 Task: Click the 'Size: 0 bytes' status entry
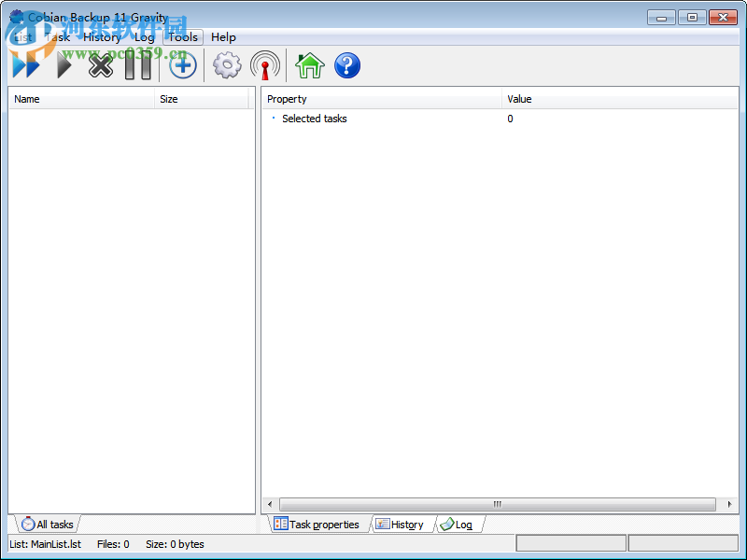(x=175, y=544)
